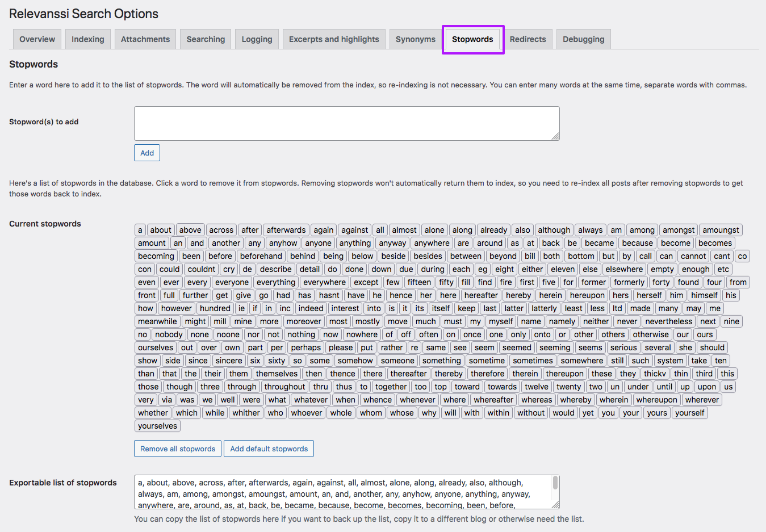Remove the stopword 'yourself'
The image size is (766, 532).
pos(690,413)
